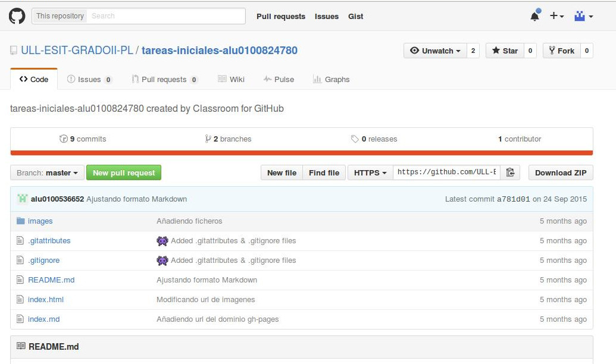Viewport: 616px width, 364px height.
Task: Open the Issues repository tab
Action: click(x=89, y=79)
